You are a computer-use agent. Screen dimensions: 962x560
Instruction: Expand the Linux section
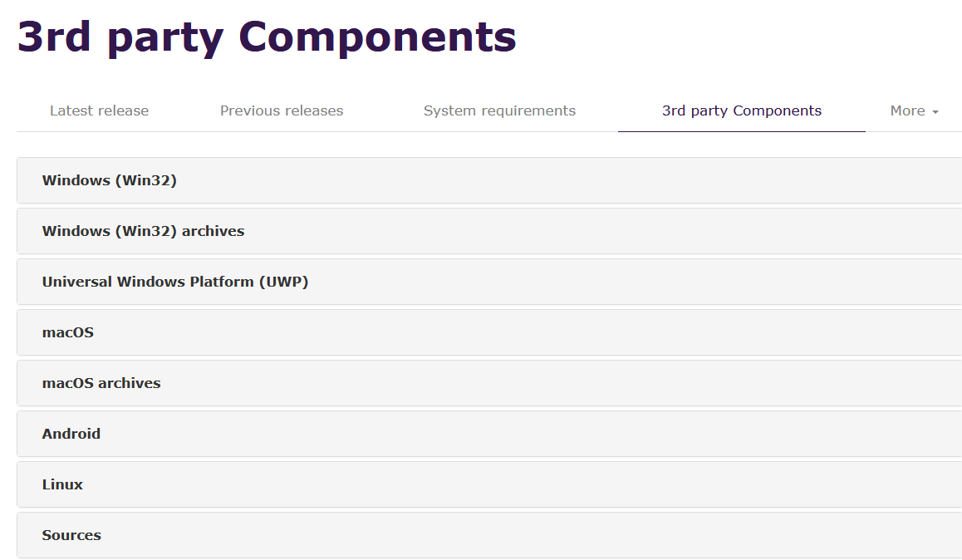pyautogui.click(x=62, y=484)
